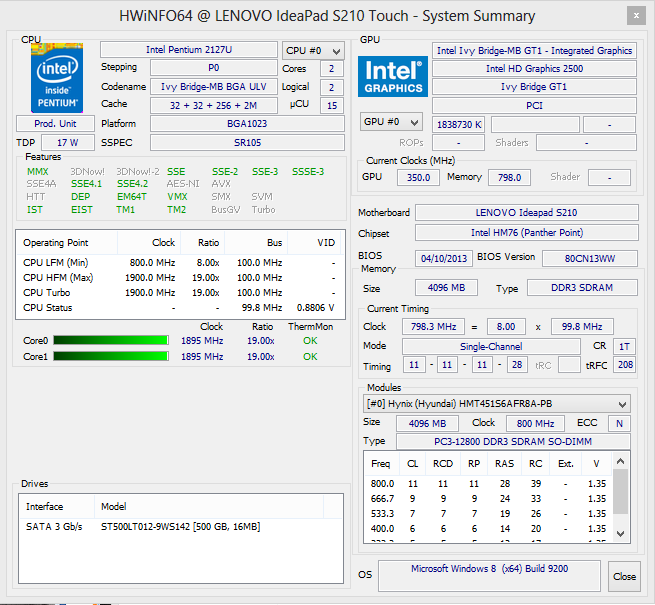Viewport: 655px width, 605px height.
Task: Click the GPU Memory clock 798.0 field
Action: pos(509,178)
